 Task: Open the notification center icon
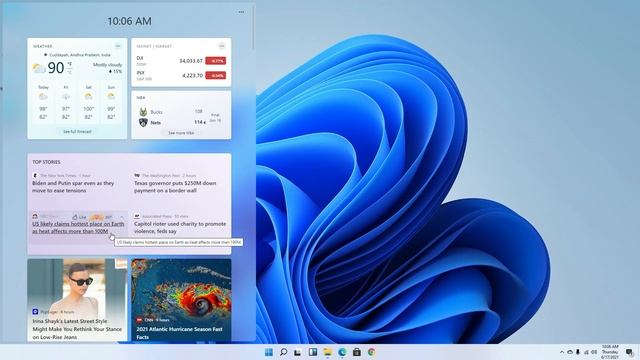(x=629, y=352)
